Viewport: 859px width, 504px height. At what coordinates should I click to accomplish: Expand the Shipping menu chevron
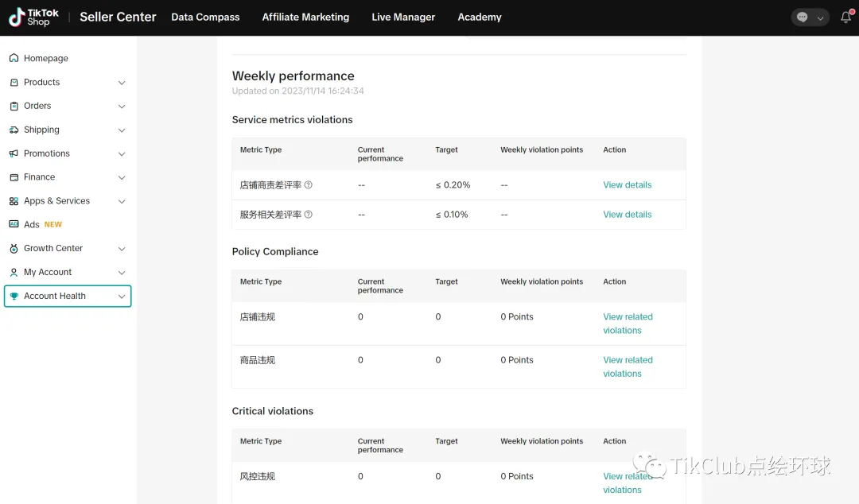[x=122, y=130]
